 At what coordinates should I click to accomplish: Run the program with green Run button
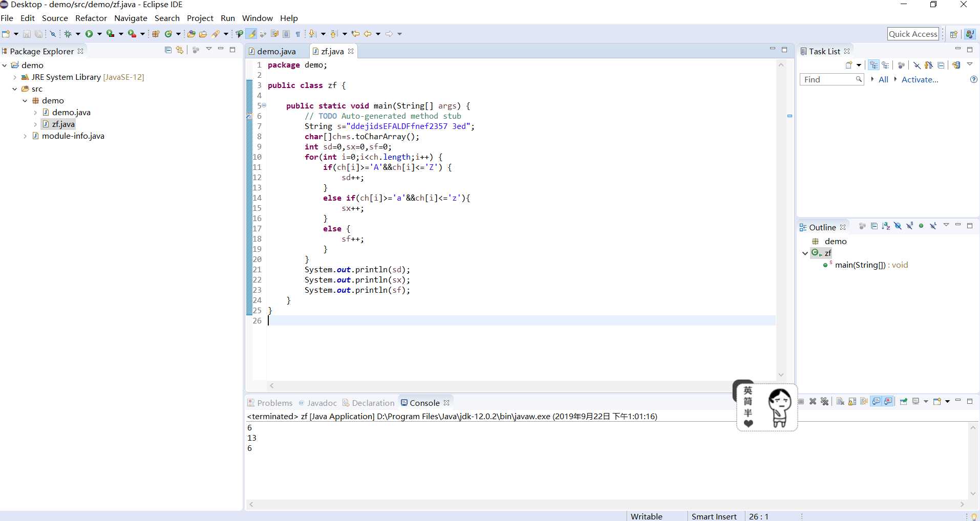pyautogui.click(x=90, y=34)
